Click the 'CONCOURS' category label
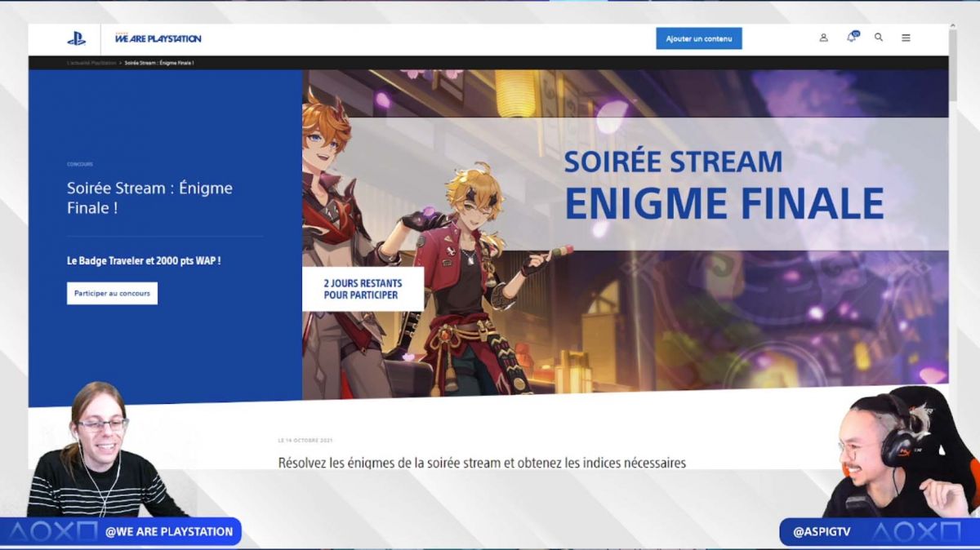Viewport: 980px width, 550px height. pyautogui.click(x=80, y=164)
